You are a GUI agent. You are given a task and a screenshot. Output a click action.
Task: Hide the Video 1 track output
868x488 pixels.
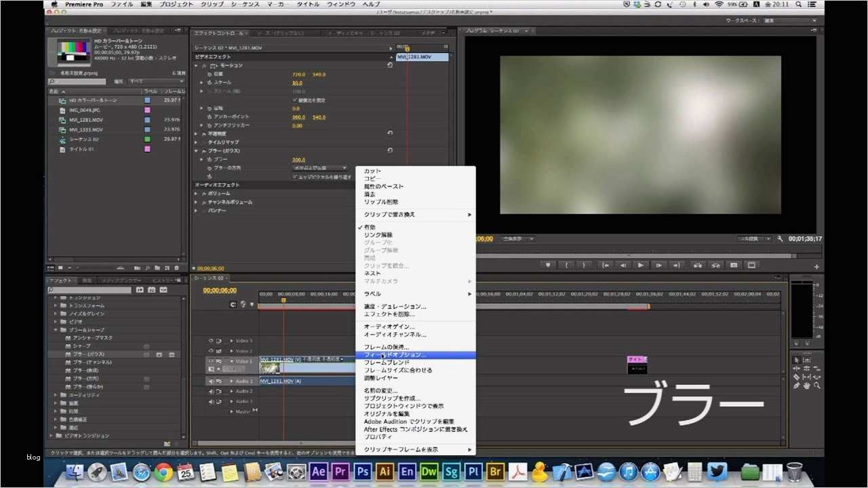click(x=211, y=361)
